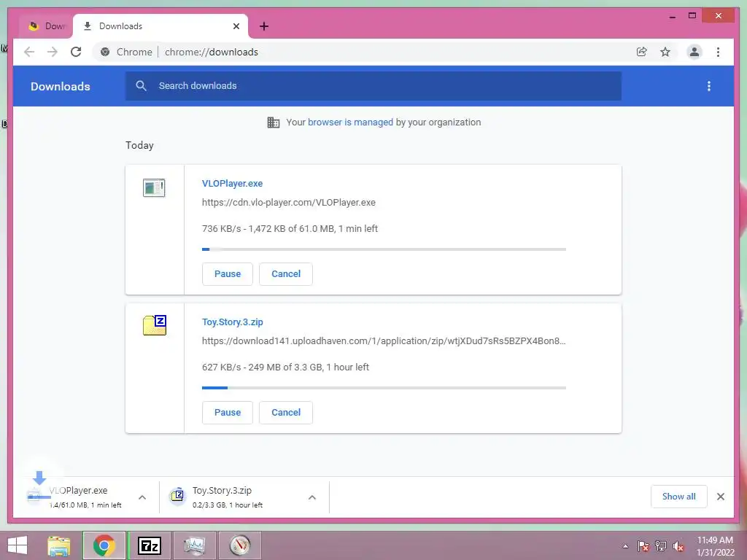Screen dimensions: 747x560
Task: Click the Action Center flag icon
Action: tap(643, 546)
